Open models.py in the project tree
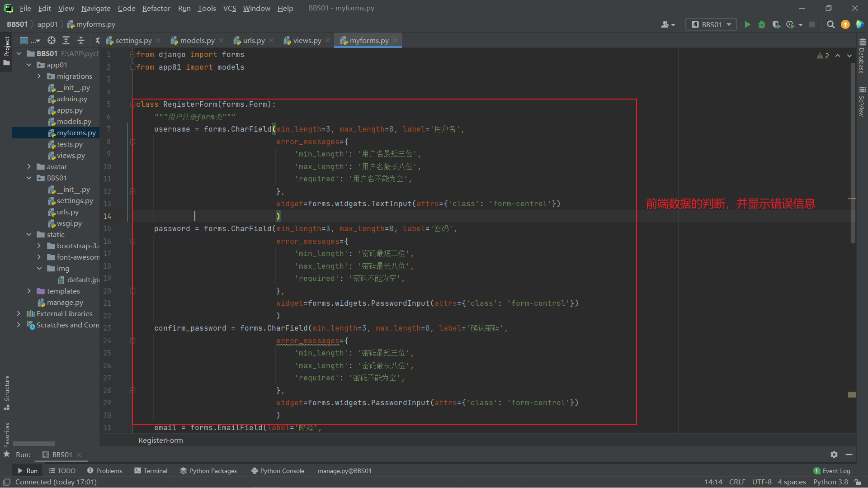The width and height of the screenshot is (868, 488). click(x=74, y=121)
